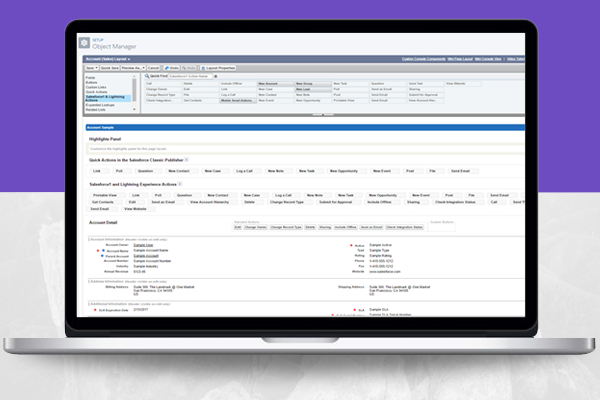The height and width of the screenshot is (400, 600).
Task: Click the palette list scroll-up arrow
Action: point(134,77)
